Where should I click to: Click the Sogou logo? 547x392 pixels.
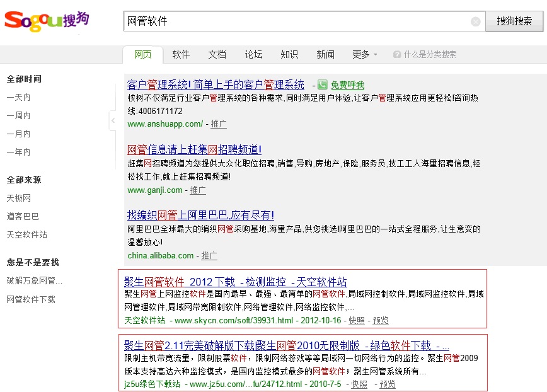pyautogui.click(x=47, y=21)
